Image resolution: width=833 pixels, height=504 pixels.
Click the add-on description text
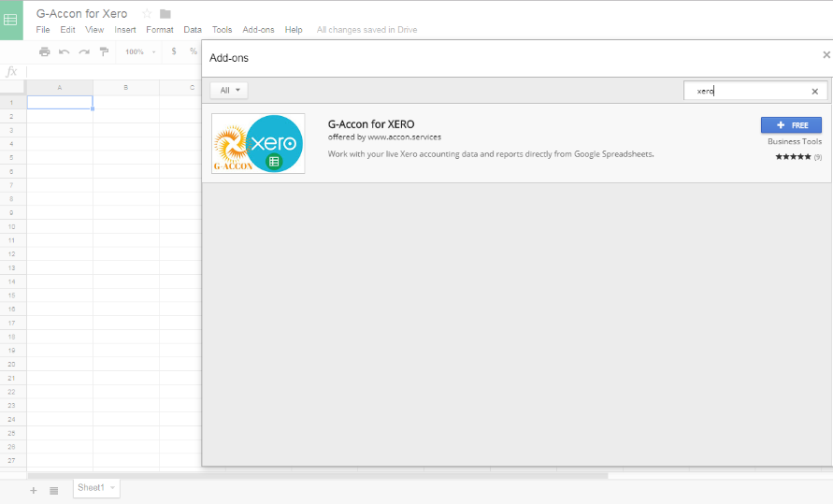click(490, 154)
